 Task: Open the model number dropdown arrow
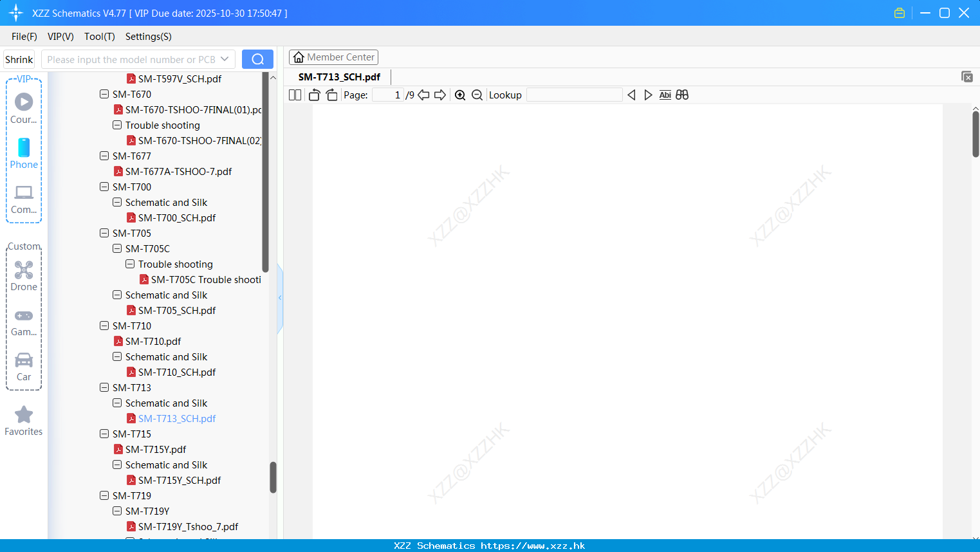(x=225, y=59)
